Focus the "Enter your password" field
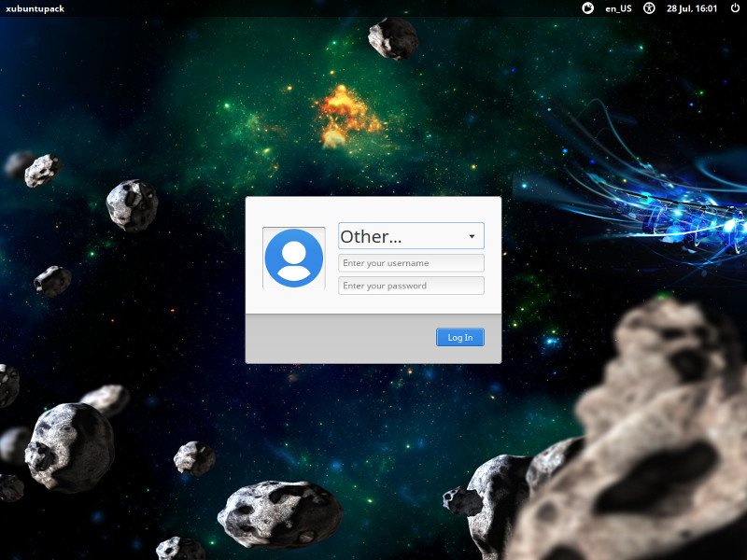The image size is (747, 560). click(411, 286)
